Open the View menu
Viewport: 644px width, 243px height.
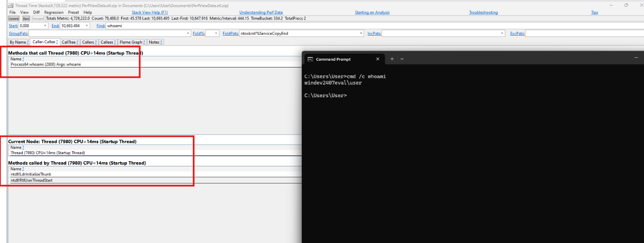click(x=25, y=13)
